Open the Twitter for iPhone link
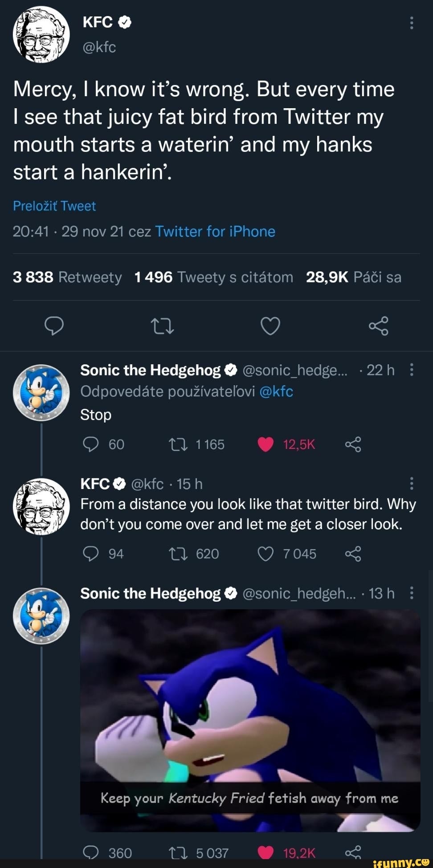This screenshot has height=868, width=433. (215, 232)
